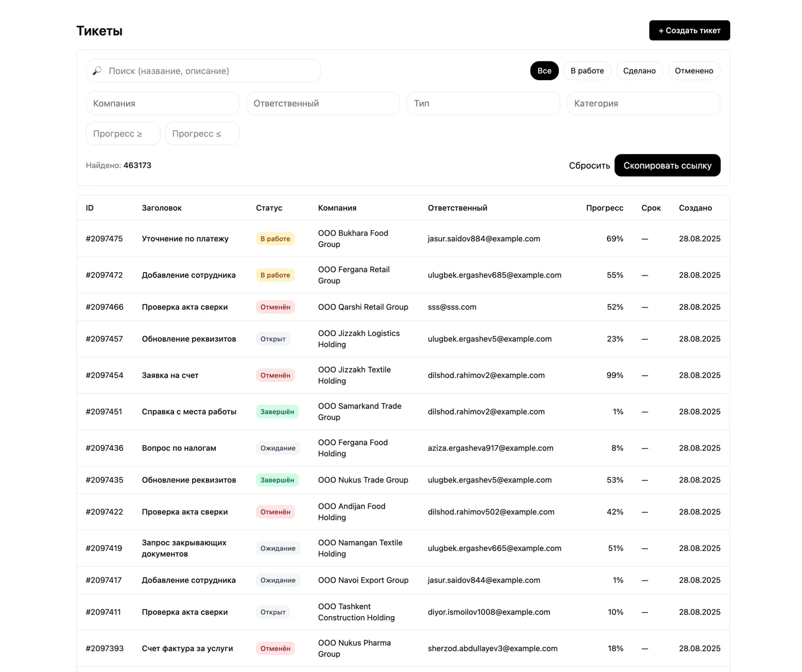Open the 'Ответственный' filter field
Image resolution: width=802 pixels, height=672 pixels.
click(323, 104)
